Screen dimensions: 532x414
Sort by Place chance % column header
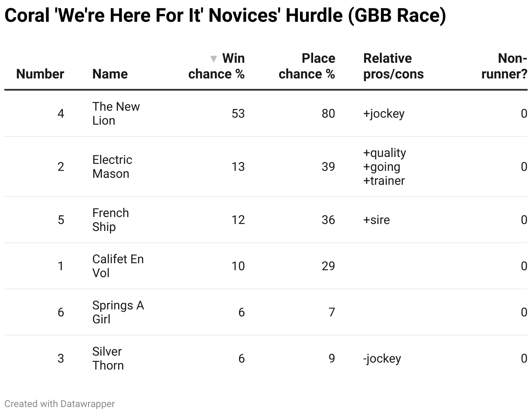click(x=307, y=66)
